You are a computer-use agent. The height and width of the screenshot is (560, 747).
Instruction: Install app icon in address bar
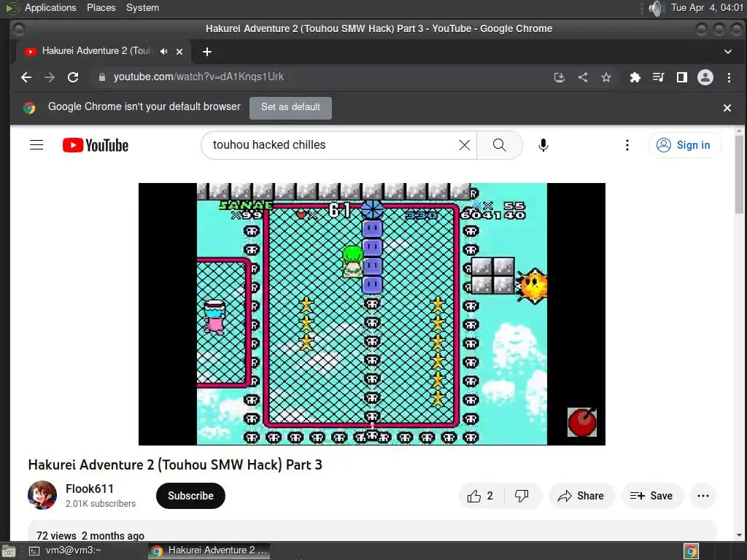click(x=560, y=77)
